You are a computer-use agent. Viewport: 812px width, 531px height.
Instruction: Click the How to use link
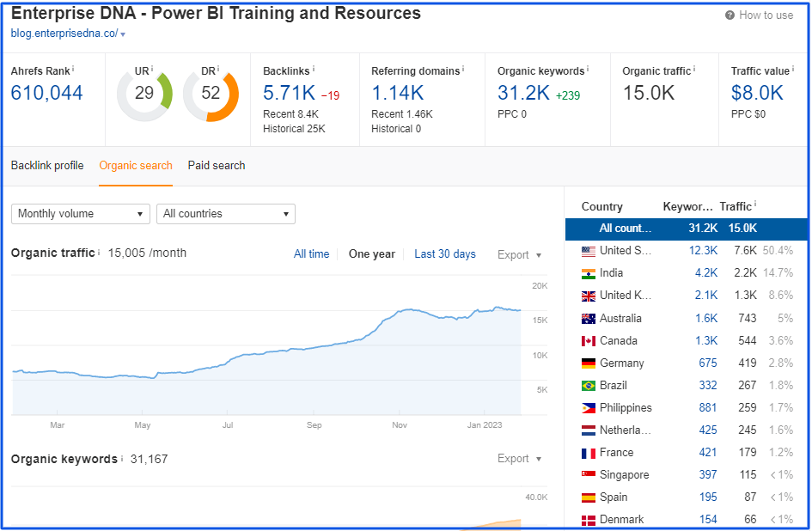(x=766, y=15)
